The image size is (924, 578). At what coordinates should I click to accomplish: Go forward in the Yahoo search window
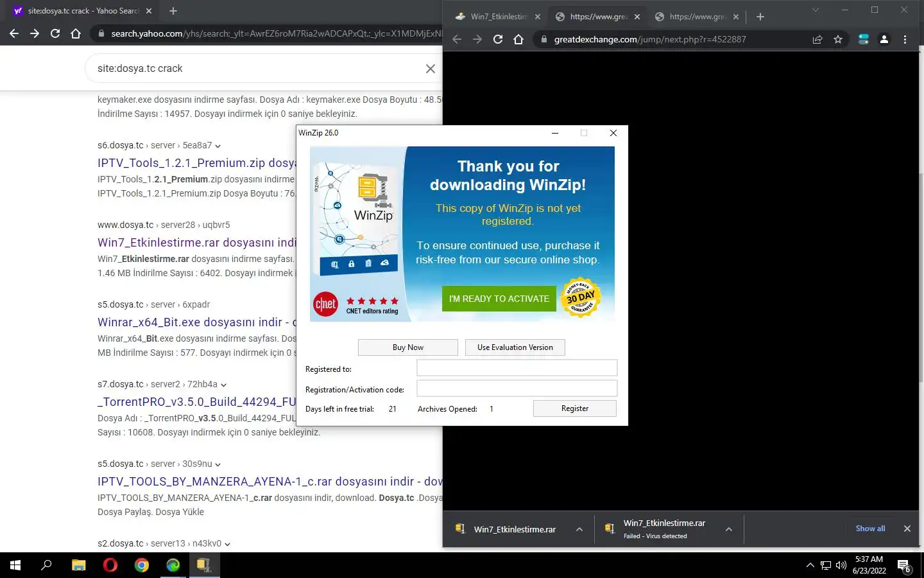click(x=35, y=33)
